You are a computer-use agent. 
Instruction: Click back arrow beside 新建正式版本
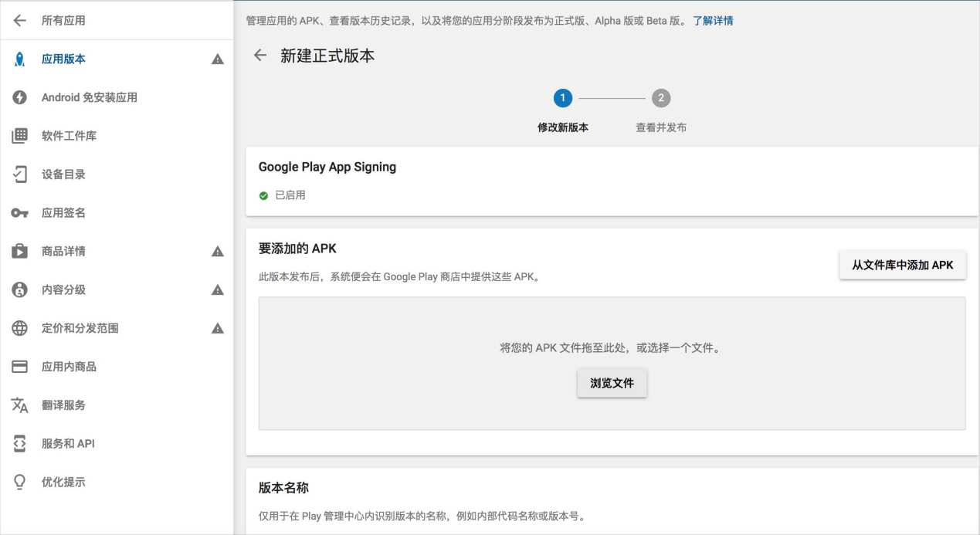[260, 56]
